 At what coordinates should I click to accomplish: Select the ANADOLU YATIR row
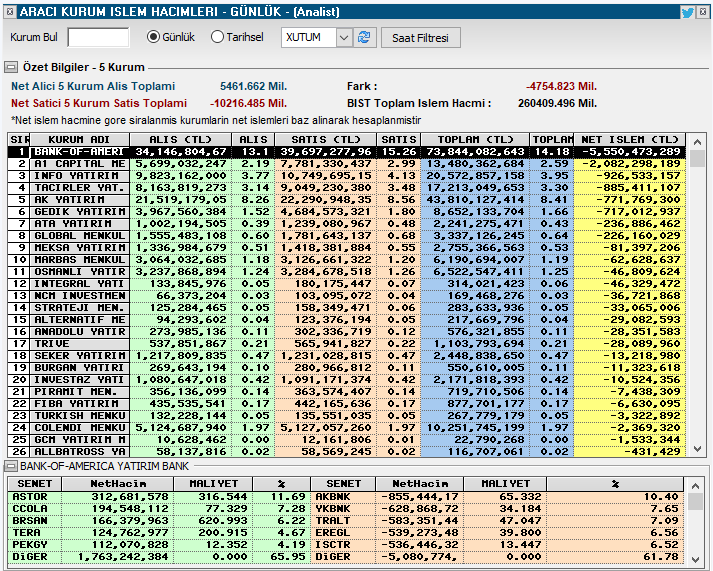coord(346,332)
